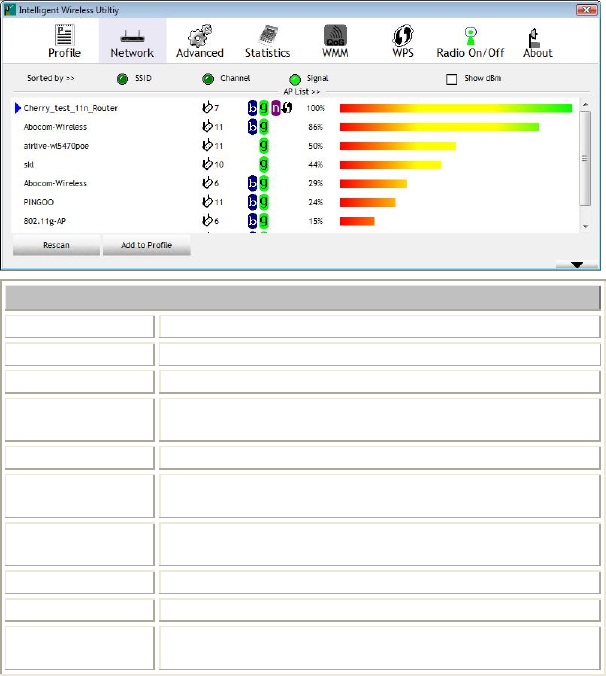Expand details with bottom black arrow

pos(577,265)
